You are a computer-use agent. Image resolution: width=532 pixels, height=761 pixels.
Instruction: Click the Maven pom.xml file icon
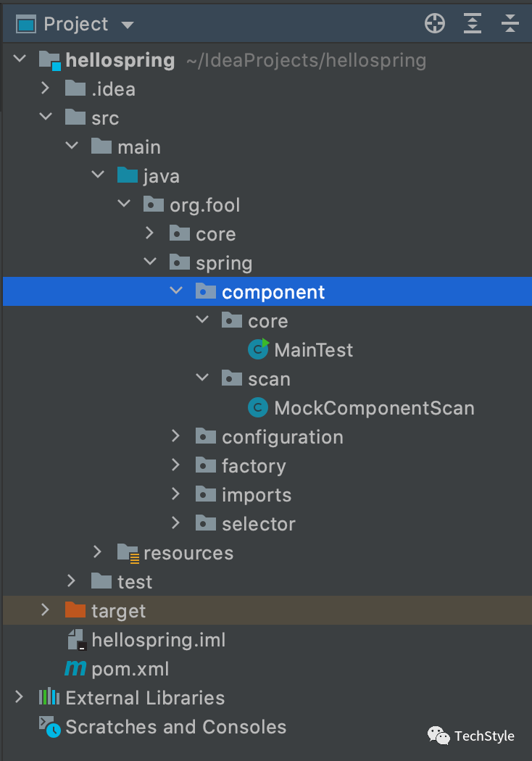click(x=75, y=668)
